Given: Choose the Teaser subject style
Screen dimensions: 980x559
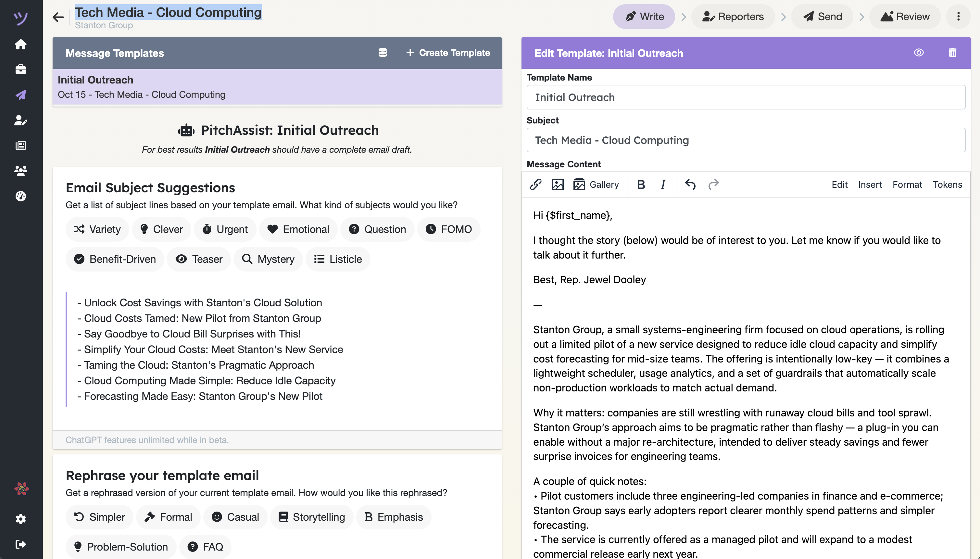Looking at the screenshot, I should pos(199,259).
